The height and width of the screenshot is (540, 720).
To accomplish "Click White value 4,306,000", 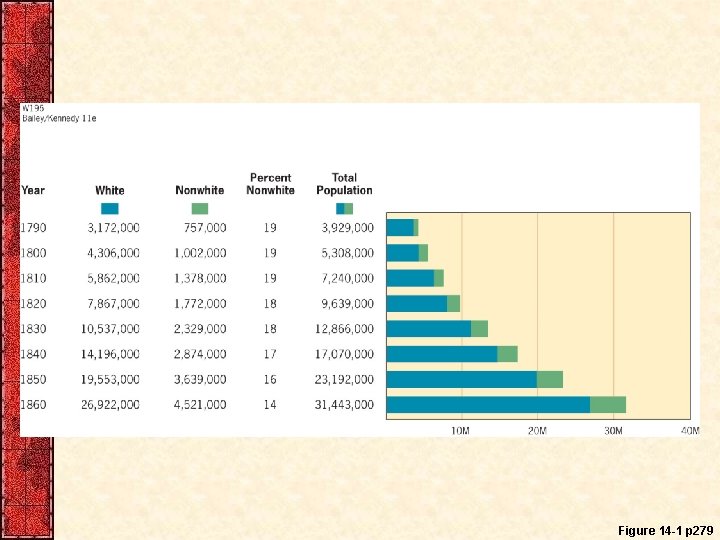I will click(113, 253).
